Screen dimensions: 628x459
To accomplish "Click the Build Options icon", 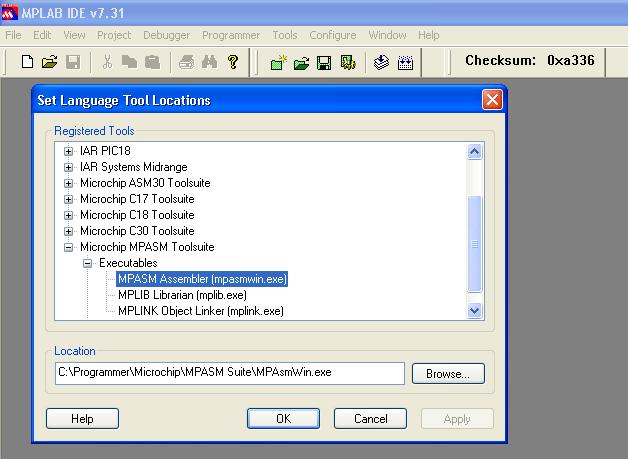I will [x=348, y=62].
